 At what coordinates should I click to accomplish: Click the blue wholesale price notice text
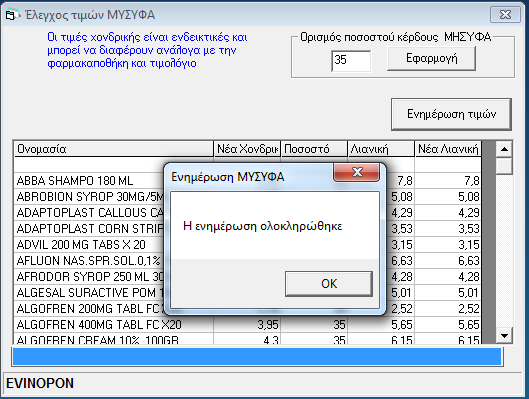pos(147,50)
